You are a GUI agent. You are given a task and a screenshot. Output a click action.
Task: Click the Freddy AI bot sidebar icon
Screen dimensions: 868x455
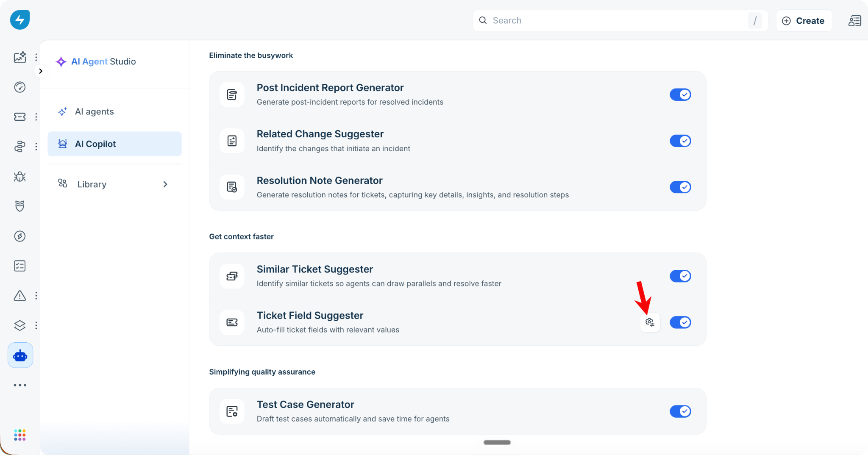tap(20, 355)
